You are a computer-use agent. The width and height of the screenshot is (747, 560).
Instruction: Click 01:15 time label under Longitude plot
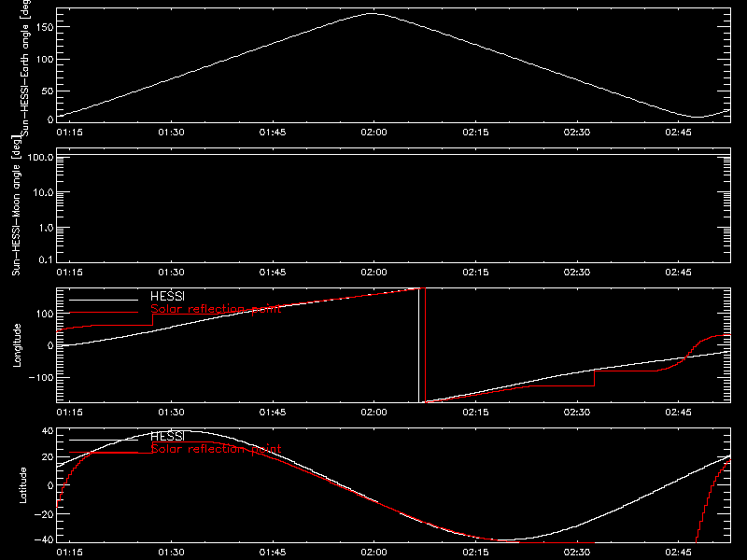point(69,412)
